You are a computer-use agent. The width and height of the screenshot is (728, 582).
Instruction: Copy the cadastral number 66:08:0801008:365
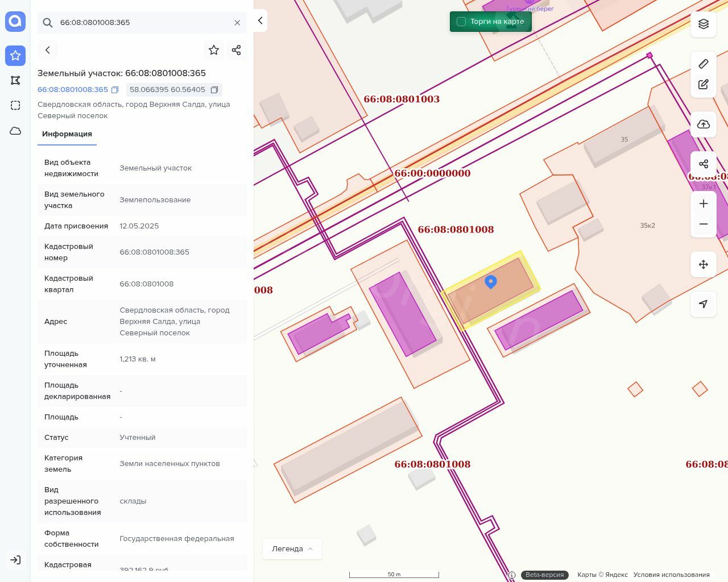click(x=115, y=90)
